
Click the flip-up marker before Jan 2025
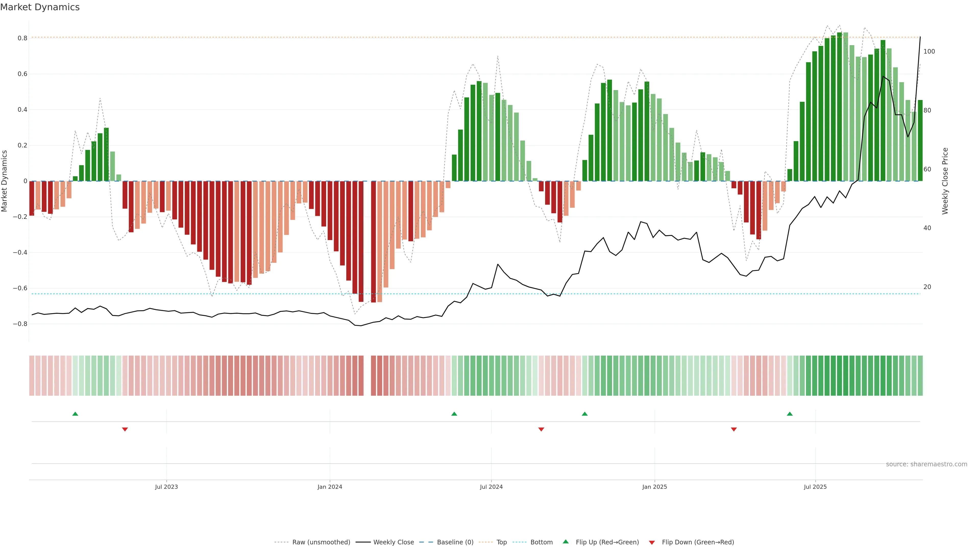pos(585,414)
